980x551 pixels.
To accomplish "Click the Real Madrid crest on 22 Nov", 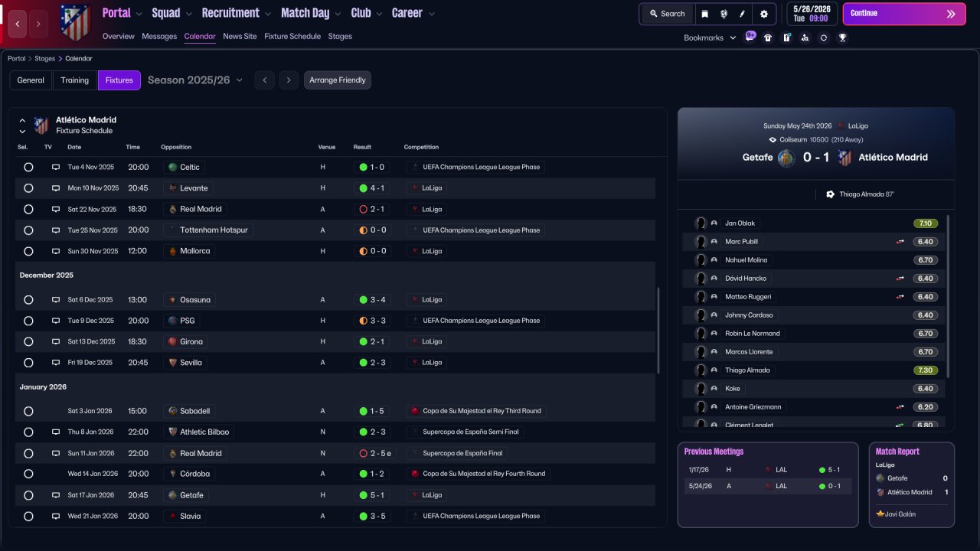I will (173, 209).
